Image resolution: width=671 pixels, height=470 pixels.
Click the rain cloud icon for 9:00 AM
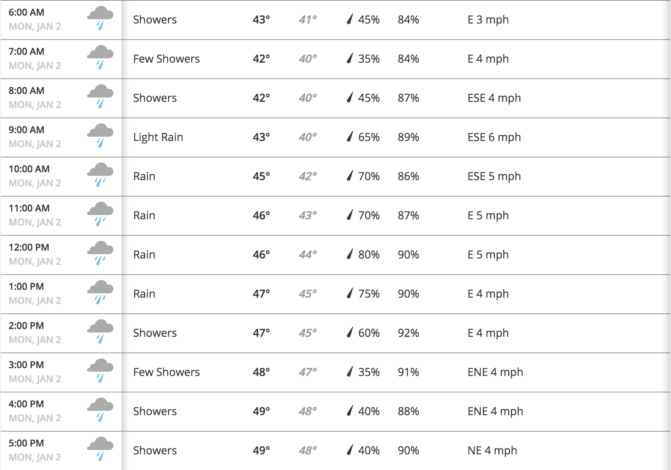coord(99,137)
